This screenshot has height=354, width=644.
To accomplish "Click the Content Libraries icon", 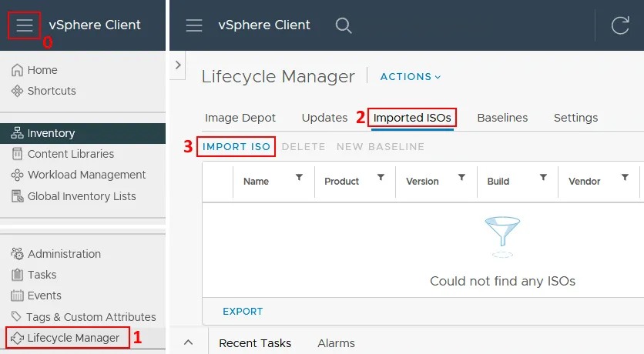I will 18,154.
